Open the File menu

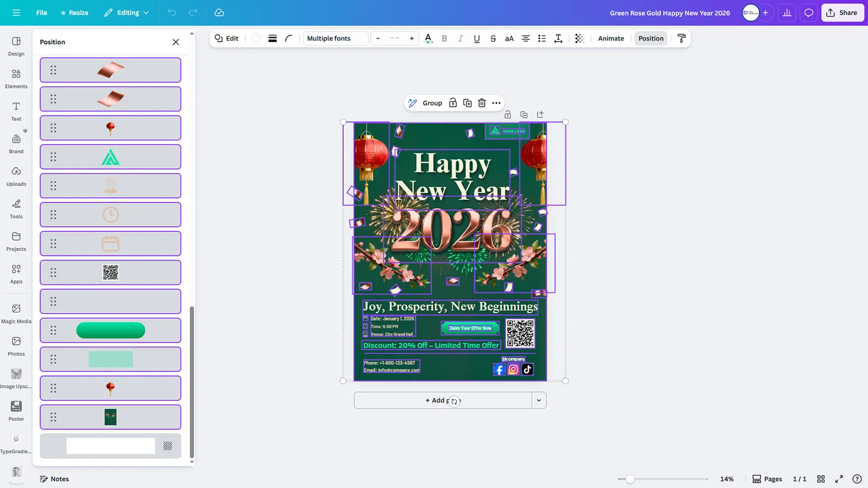click(x=42, y=13)
